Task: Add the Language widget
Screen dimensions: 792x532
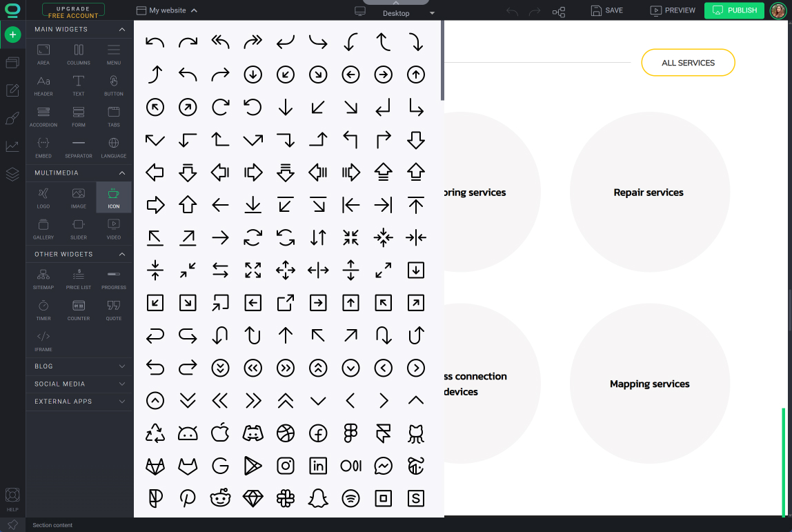Action: pyautogui.click(x=114, y=148)
